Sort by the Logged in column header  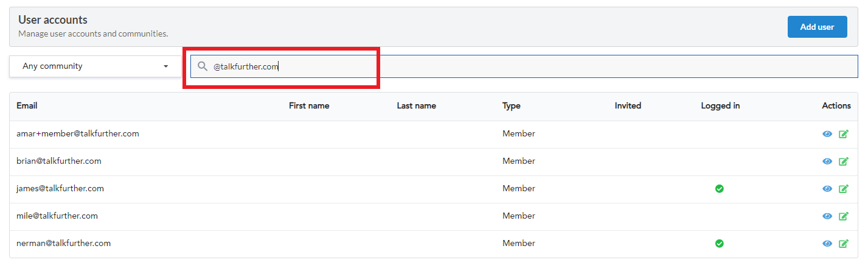click(720, 105)
